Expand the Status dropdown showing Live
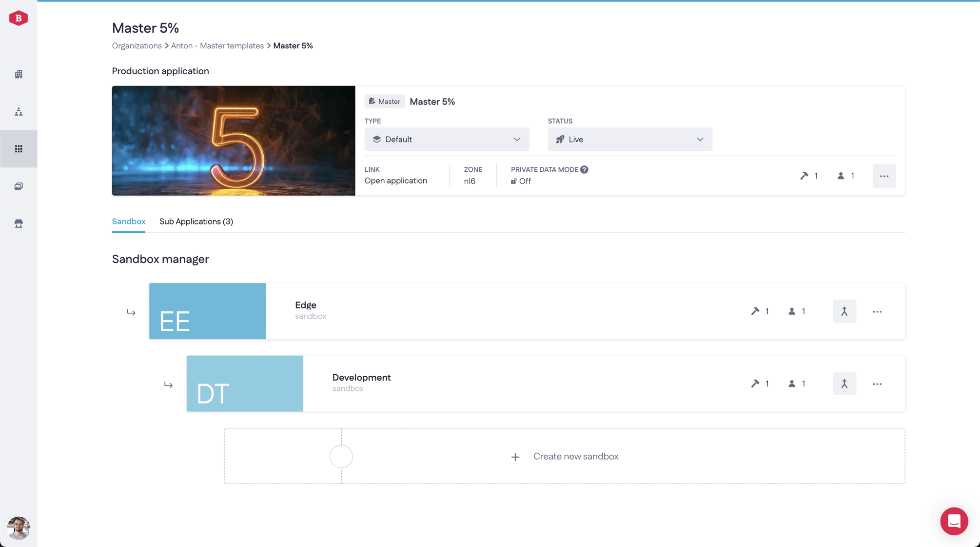The image size is (980, 547). 629,139
